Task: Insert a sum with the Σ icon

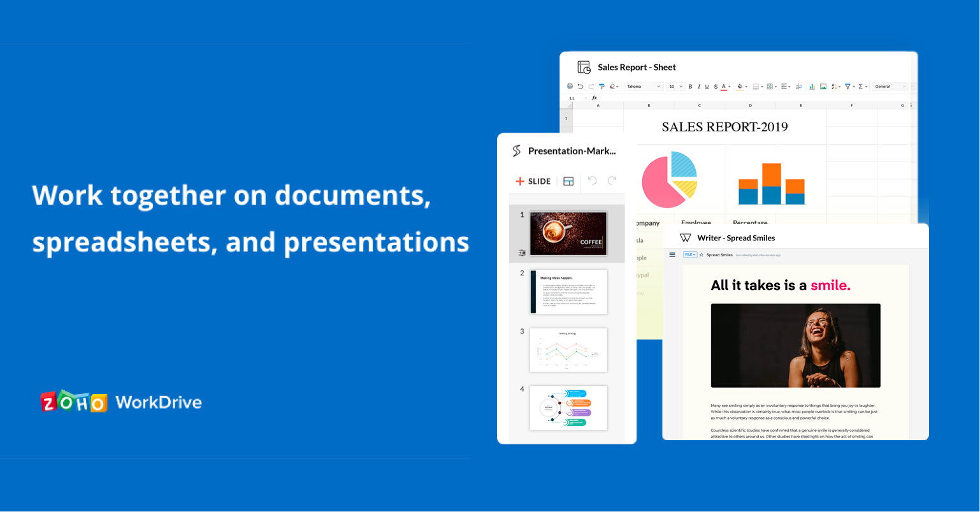Action: 860,86
